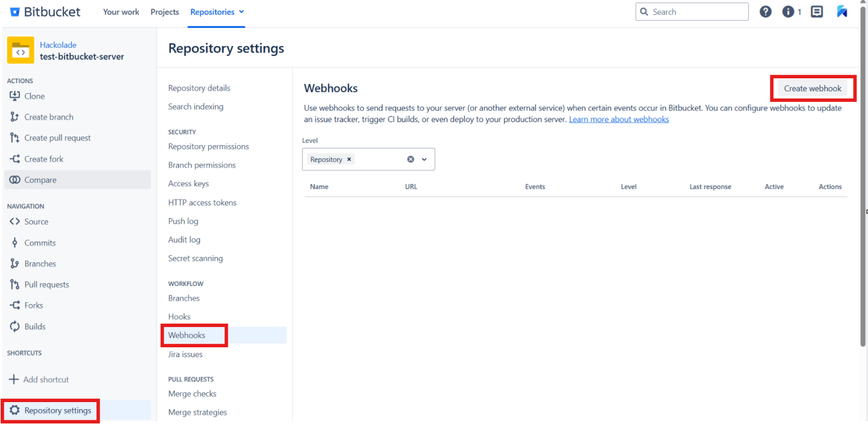
Task: Follow the Learn more about webhooks link
Action: click(619, 119)
